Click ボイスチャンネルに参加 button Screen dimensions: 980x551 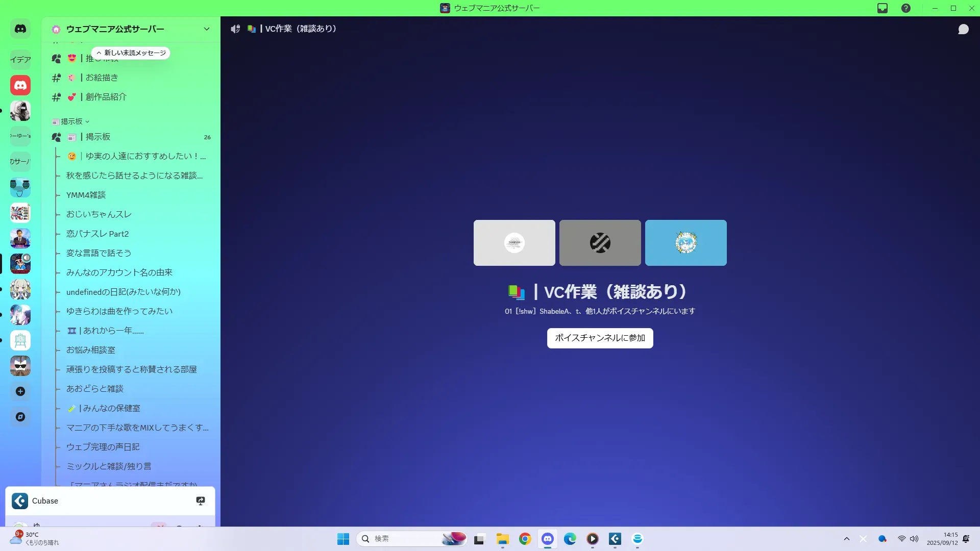(600, 338)
